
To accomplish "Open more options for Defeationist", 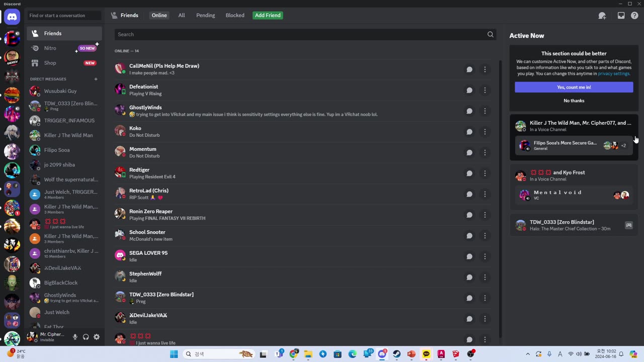I will tap(485, 90).
